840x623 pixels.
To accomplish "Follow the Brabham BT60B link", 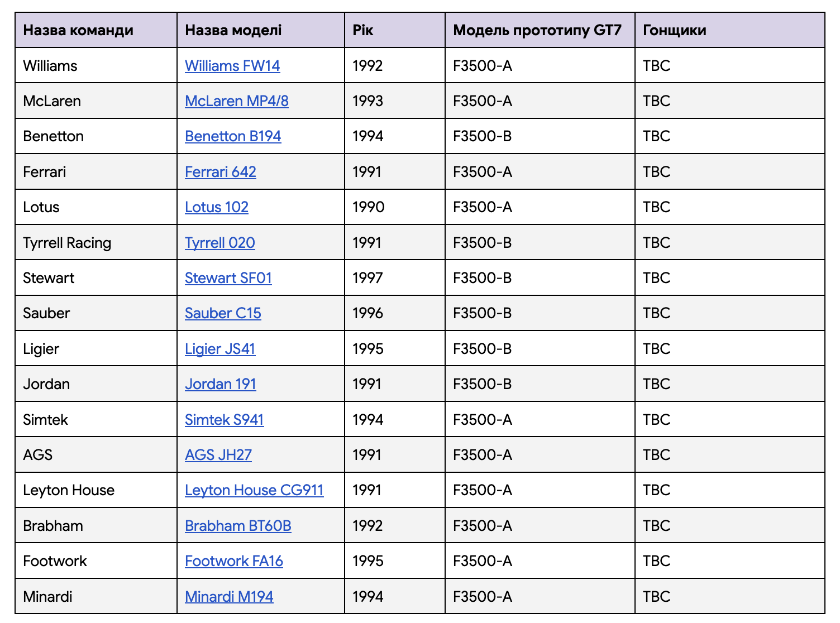I will (238, 526).
